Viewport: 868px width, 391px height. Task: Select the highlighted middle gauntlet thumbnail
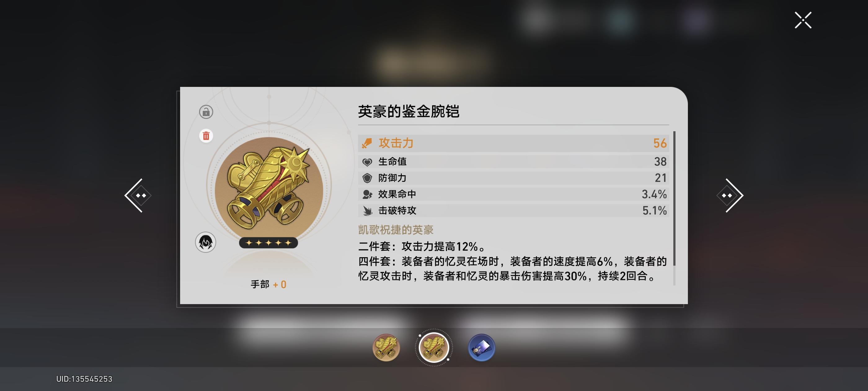click(x=434, y=348)
